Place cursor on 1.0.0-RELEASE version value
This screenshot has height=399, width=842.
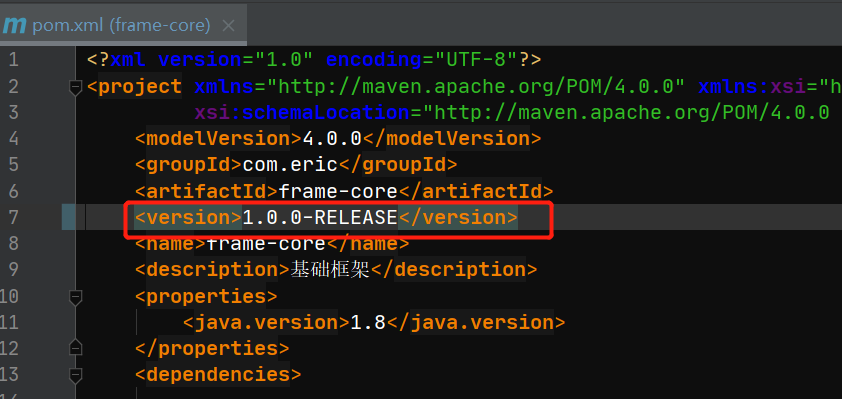point(320,217)
